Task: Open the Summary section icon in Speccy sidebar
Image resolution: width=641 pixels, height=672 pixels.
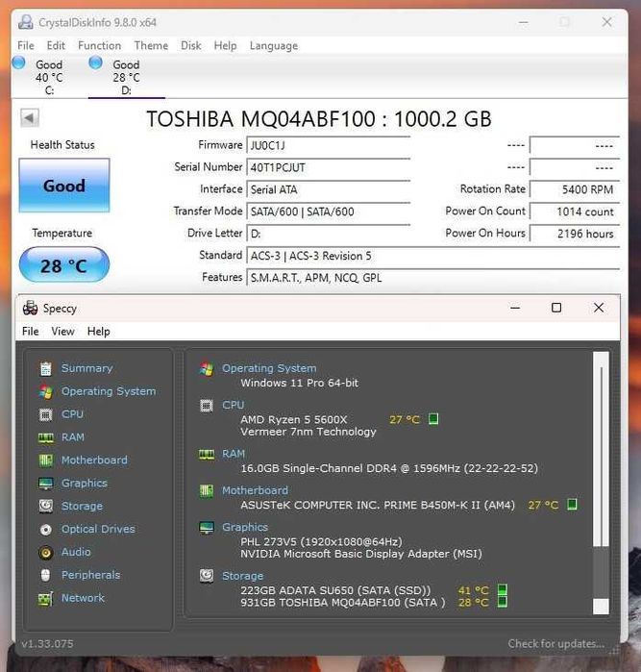Action: point(46,368)
